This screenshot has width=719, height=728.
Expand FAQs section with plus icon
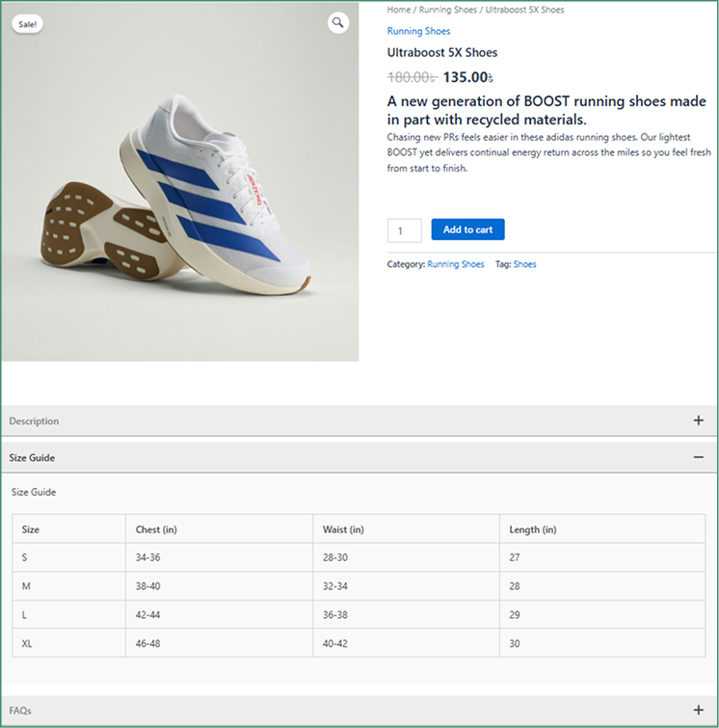[698, 710]
